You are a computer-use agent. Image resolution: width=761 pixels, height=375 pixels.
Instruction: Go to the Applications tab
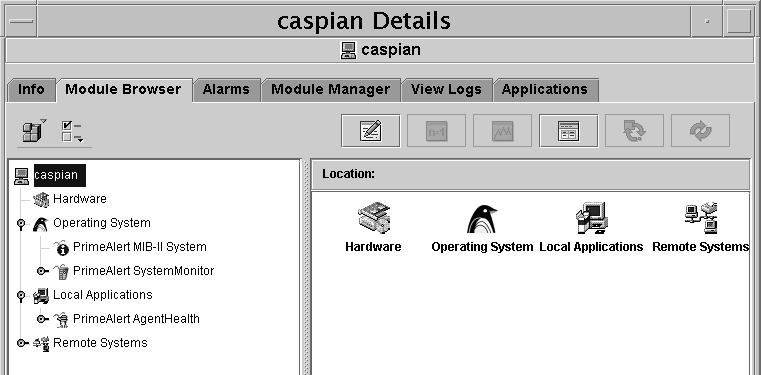coord(545,90)
